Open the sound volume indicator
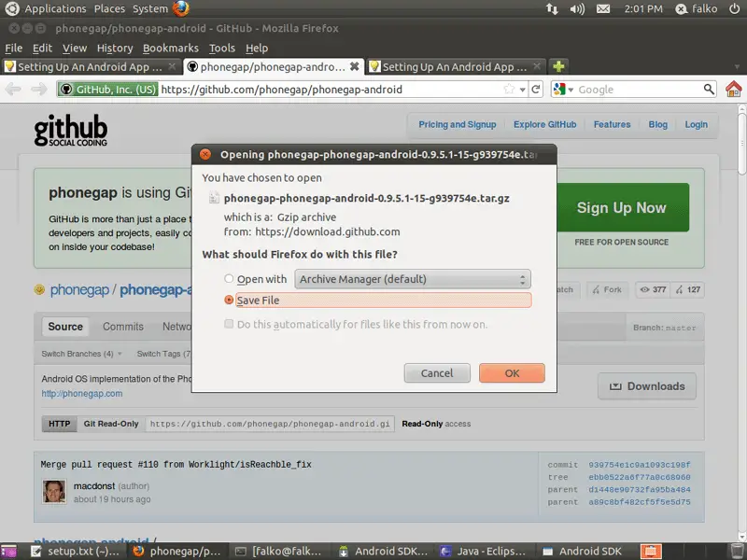 tap(577, 8)
